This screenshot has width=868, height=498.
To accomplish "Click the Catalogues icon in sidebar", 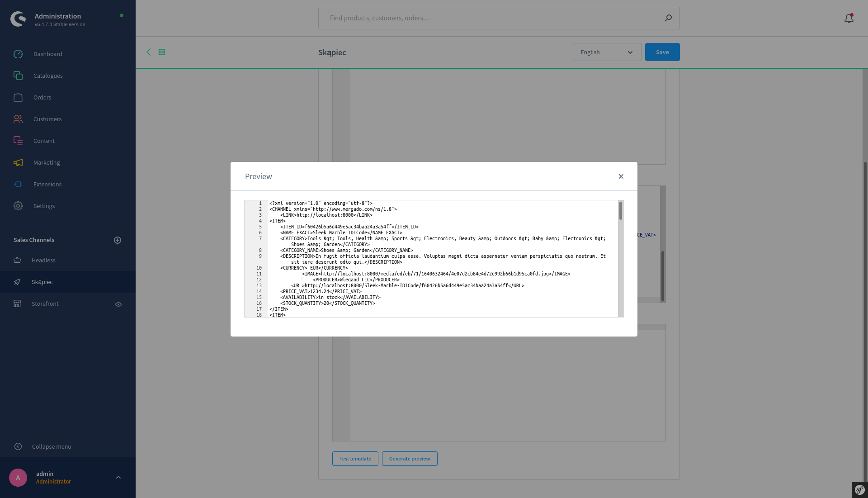I will click(18, 76).
